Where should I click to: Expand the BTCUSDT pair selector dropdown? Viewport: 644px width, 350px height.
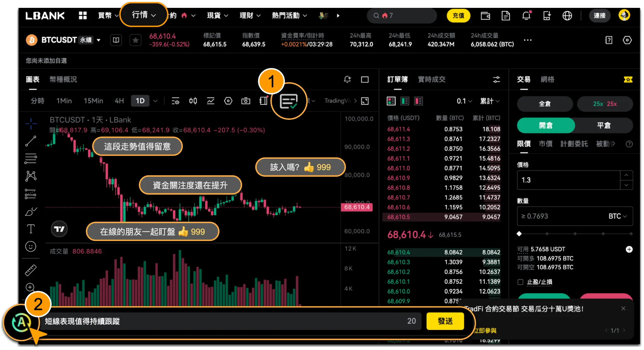tap(98, 40)
